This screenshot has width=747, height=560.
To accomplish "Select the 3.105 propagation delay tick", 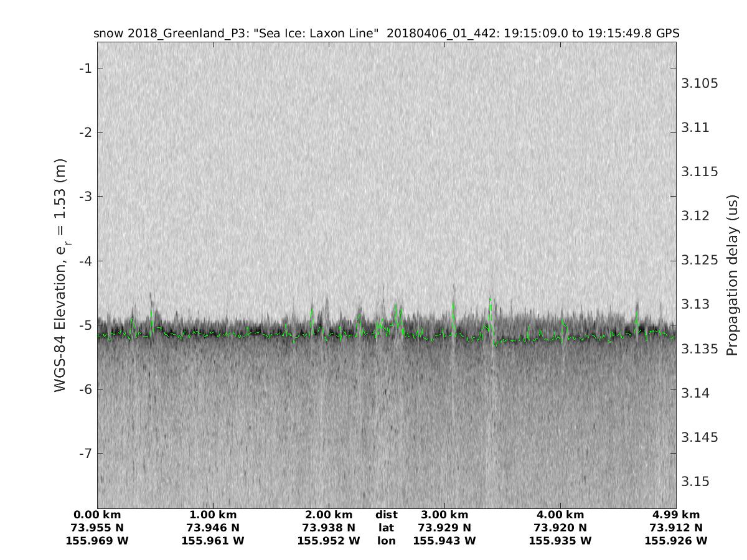I will point(700,83).
